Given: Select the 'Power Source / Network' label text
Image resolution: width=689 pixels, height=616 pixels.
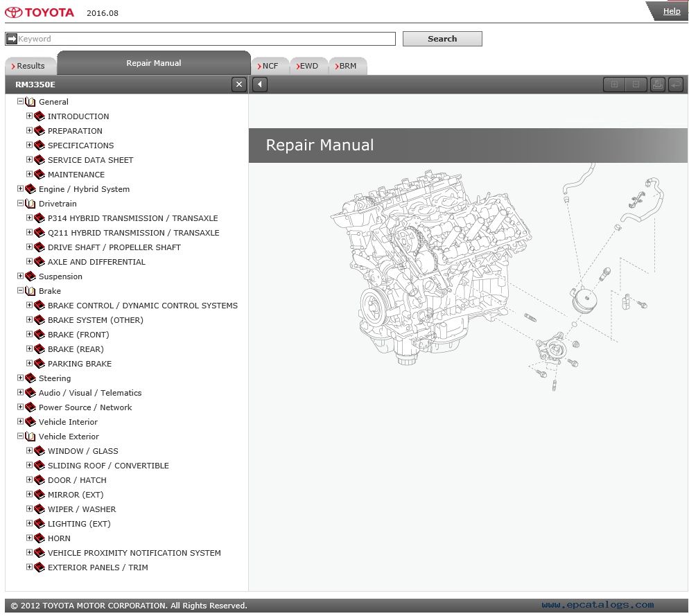Looking at the screenshot, I should coord(85,407).
